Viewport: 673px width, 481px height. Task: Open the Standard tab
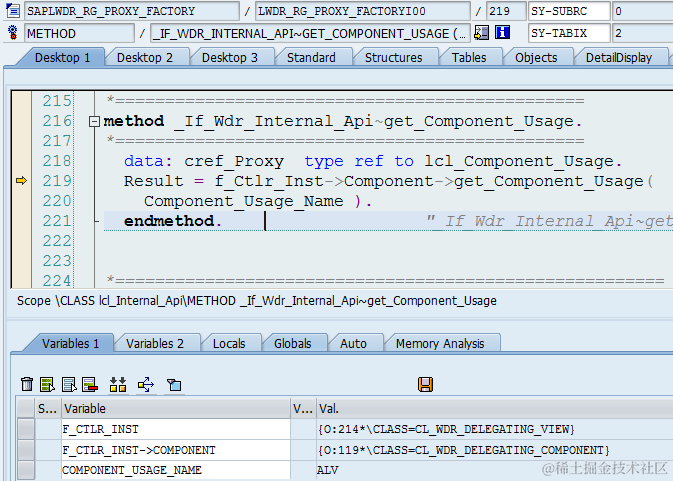tap(311, 57)
